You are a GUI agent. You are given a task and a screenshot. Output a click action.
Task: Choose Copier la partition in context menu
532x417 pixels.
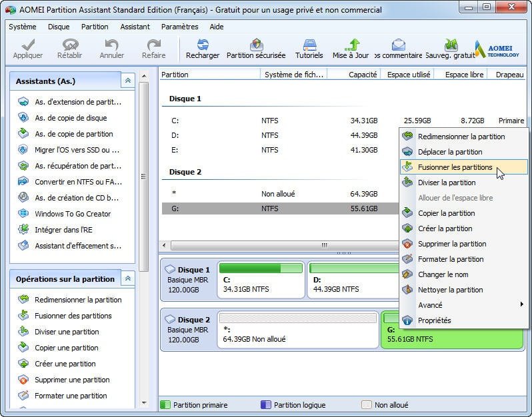464,213
